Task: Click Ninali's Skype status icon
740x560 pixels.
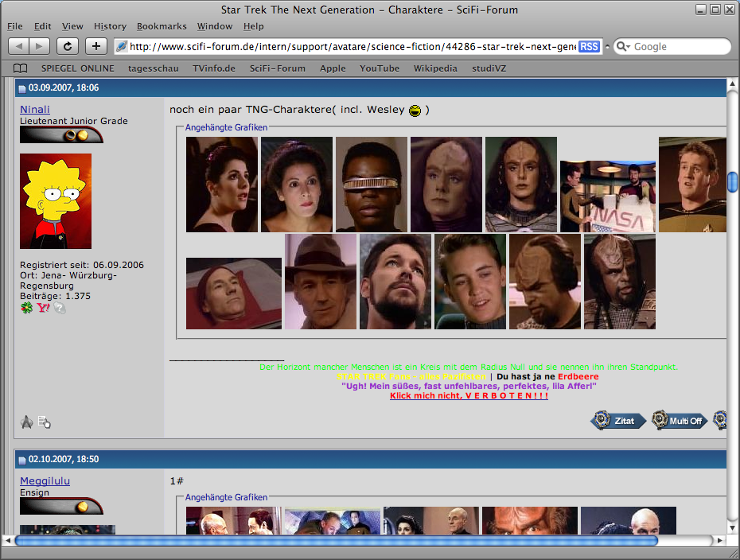Action: click(x=59, y=307)
